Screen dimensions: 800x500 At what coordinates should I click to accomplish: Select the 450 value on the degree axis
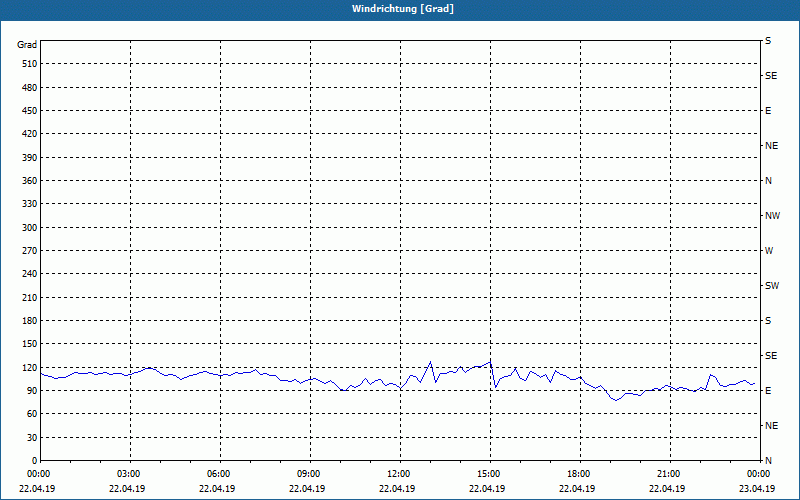point(29,111)
